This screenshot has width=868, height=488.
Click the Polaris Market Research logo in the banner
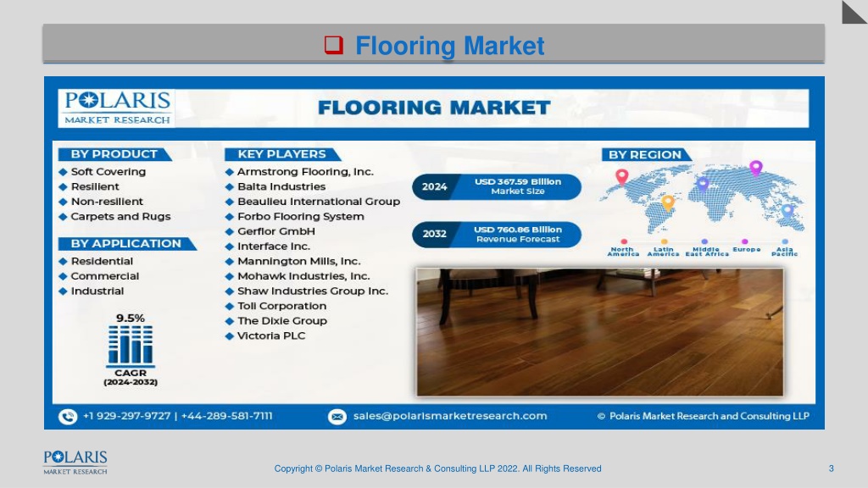(116, 108)
